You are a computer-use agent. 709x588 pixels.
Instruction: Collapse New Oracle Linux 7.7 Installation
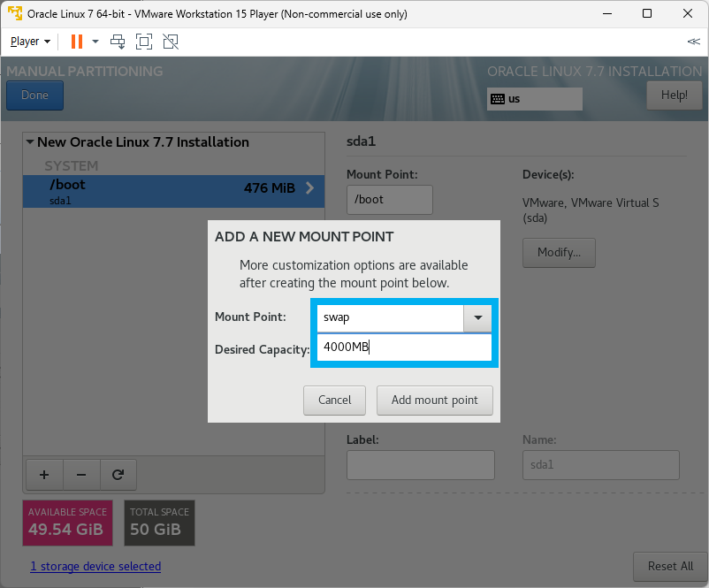[30, 142]
